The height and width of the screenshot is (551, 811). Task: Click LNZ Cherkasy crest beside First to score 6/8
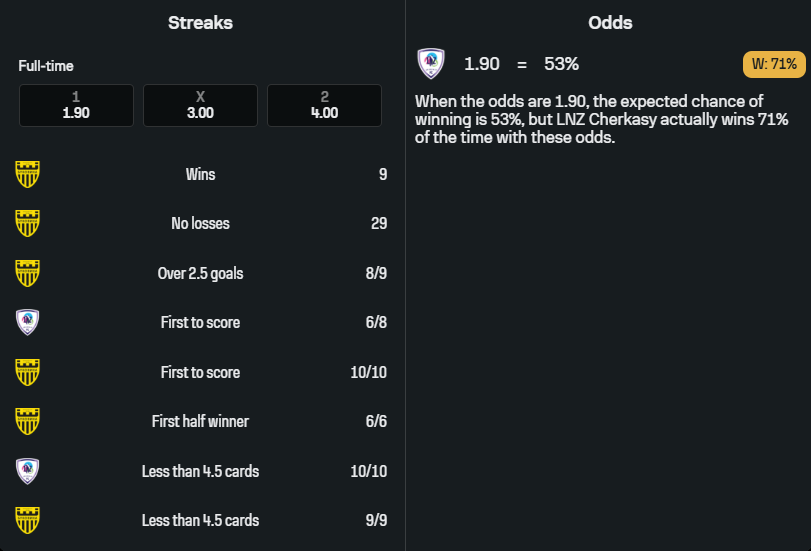coord(28,322)
